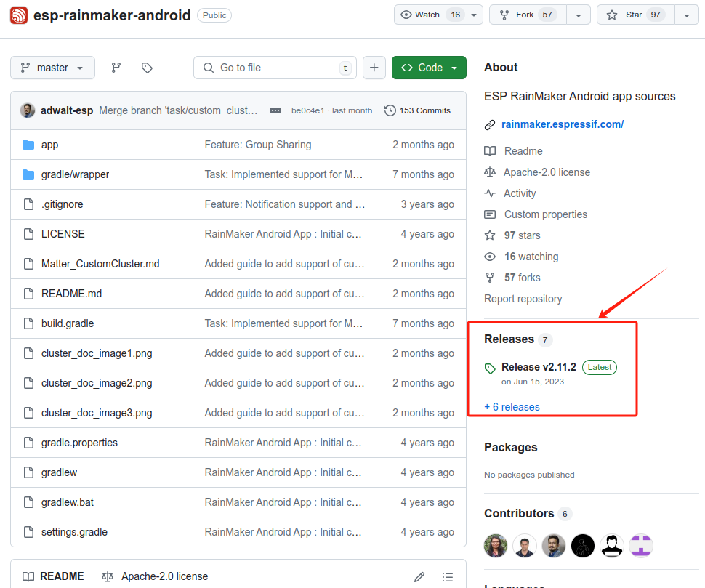
Task: Open cluster_doc_image2.png file
Action: coord(97,383)
